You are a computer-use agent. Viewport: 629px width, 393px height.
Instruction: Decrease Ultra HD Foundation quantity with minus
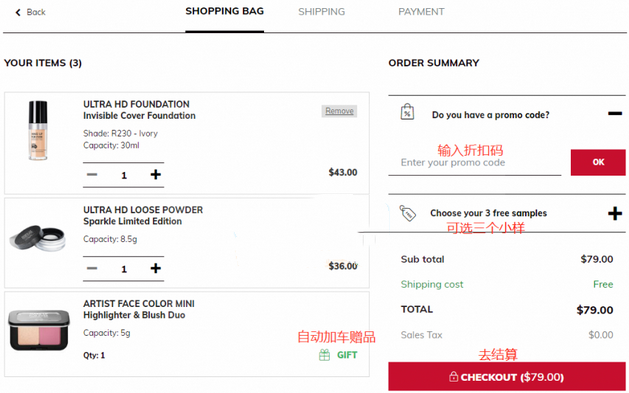pyautogui.click(x=92, y=174)
